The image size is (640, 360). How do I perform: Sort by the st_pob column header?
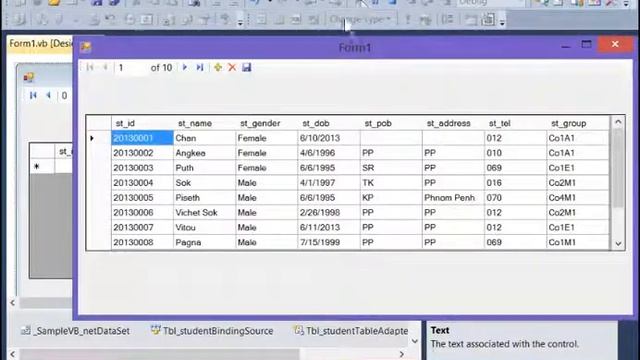(x=391, y=123)
